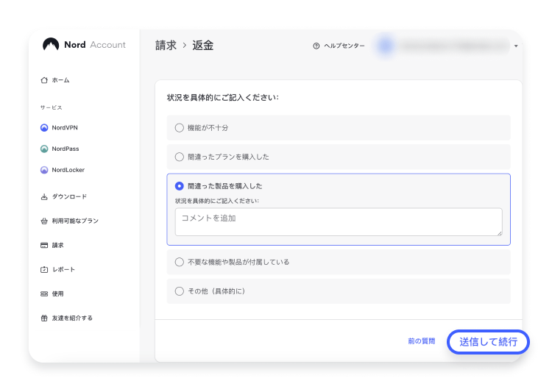Select その他（具体的に） radio option
Screen dimensions: 552x392
(179, 291)
